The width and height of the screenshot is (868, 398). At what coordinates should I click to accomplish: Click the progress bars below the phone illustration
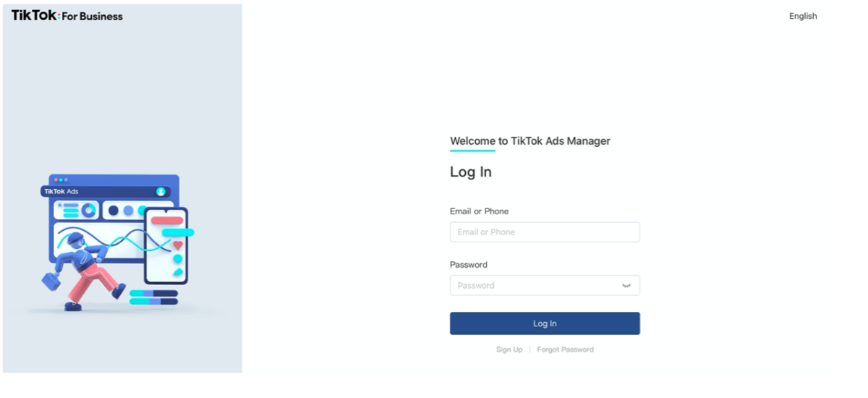tap(153, 297)
